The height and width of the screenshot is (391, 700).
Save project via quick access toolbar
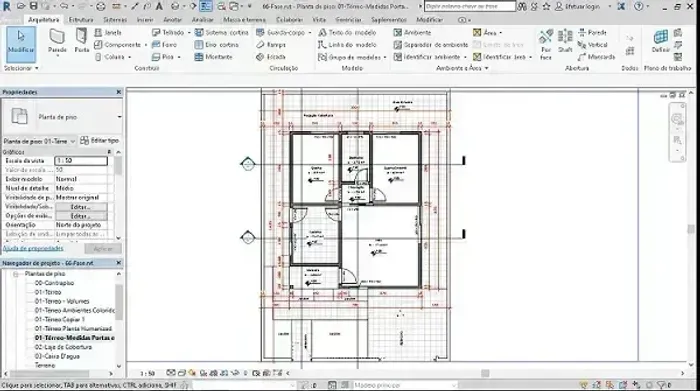click(33, 6)
